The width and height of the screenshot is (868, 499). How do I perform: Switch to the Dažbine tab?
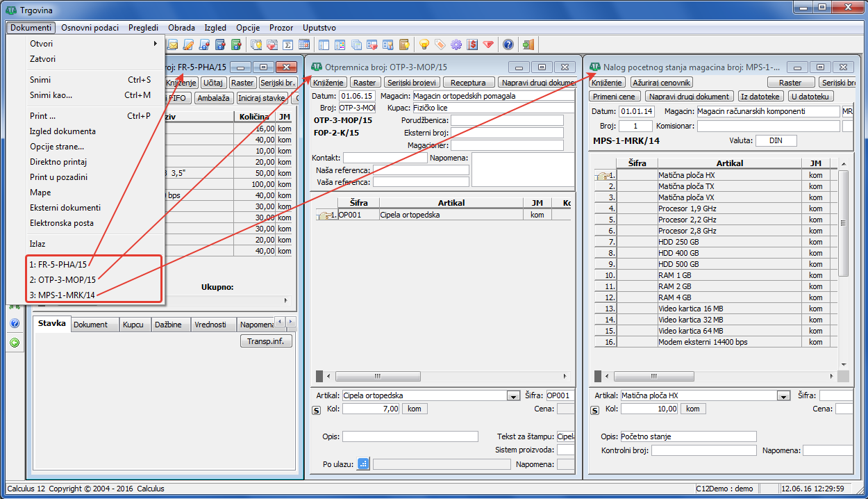tap(169, 325)
